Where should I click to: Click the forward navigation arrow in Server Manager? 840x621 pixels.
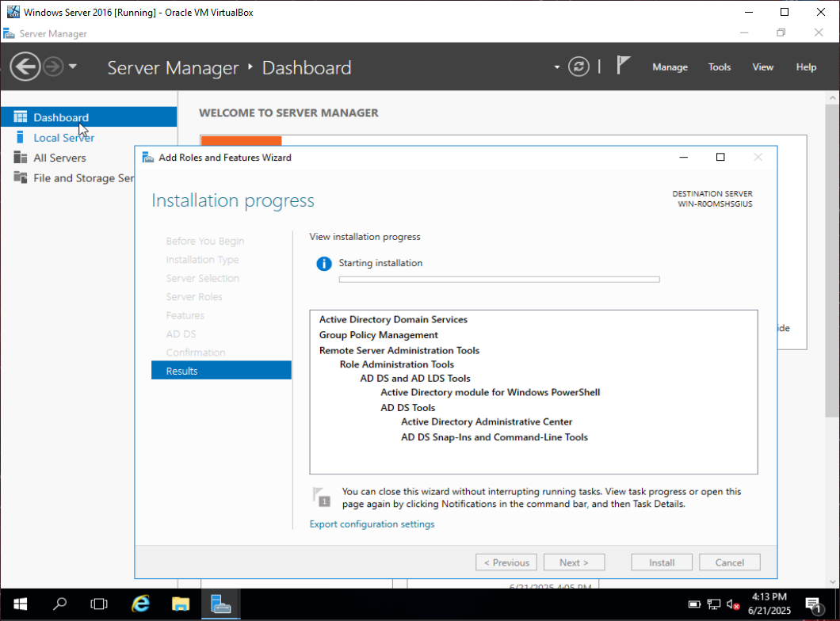(x=53, y=67)
